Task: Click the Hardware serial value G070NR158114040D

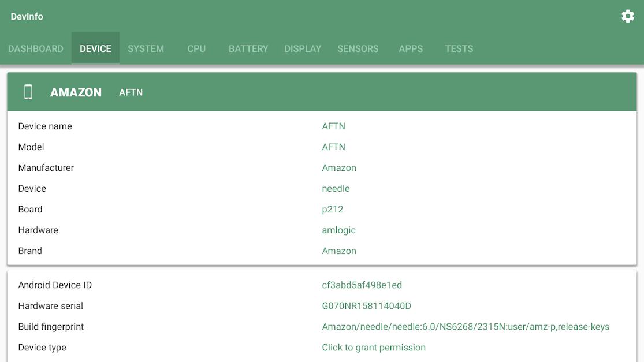Action: point(366,306)
